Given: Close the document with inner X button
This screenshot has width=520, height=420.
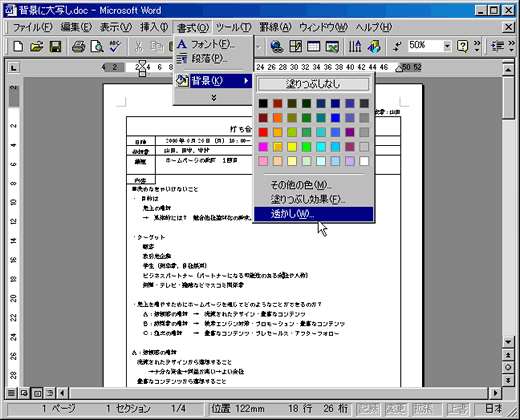Looking at the screenshot, I should click(x=508, y=27).
